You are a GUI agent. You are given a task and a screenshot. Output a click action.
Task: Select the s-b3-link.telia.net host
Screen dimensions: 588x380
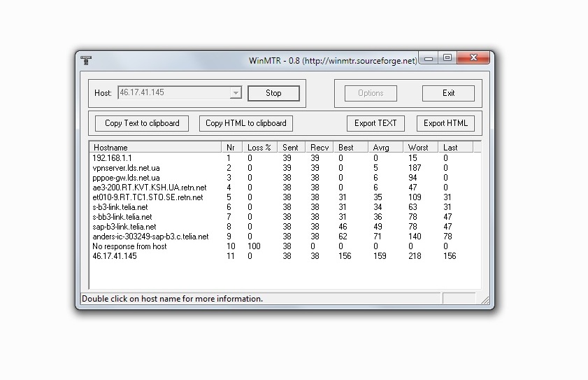coord(120,207)
